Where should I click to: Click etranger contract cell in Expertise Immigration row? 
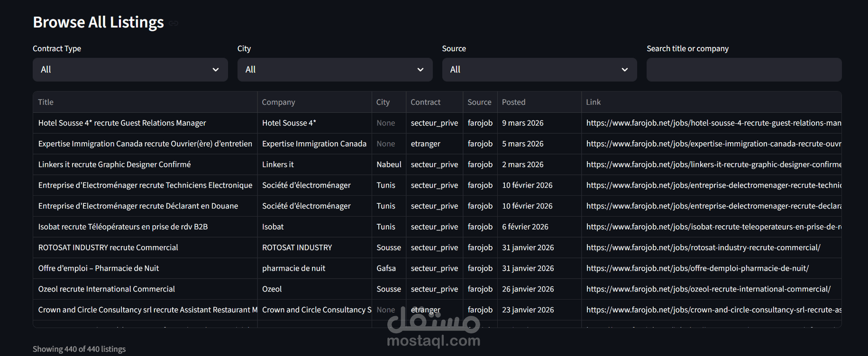click(x=434, y=144)
